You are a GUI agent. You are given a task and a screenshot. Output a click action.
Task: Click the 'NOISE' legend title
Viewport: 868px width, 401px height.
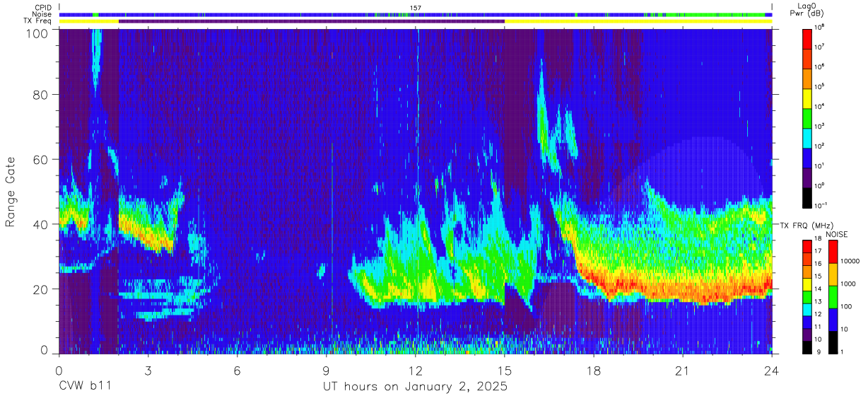(838, 234)
